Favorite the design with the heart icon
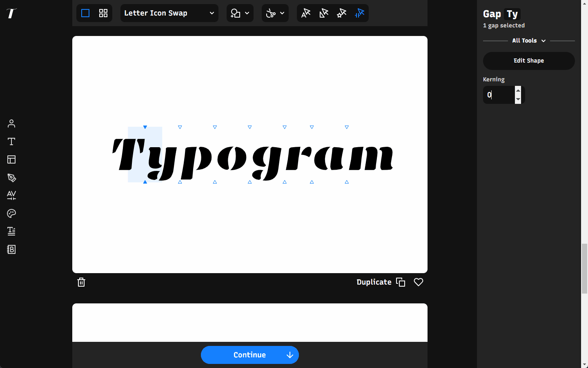 coord(419,282)
